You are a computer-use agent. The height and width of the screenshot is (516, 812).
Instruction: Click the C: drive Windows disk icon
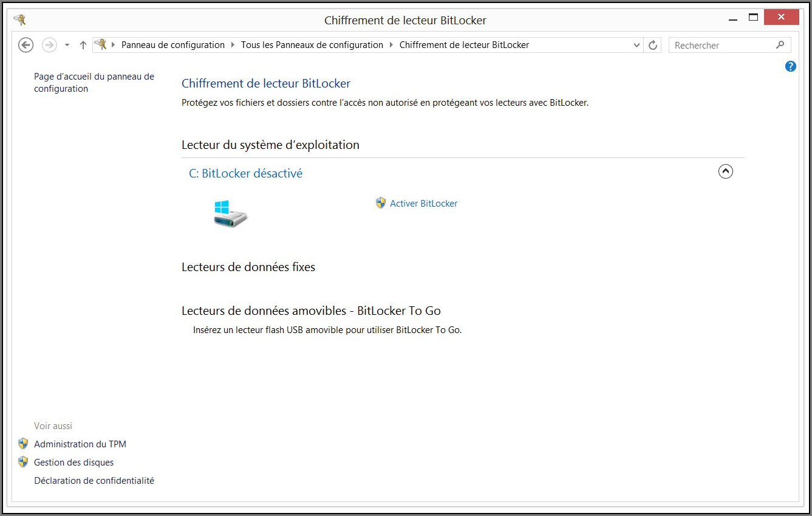230,214
